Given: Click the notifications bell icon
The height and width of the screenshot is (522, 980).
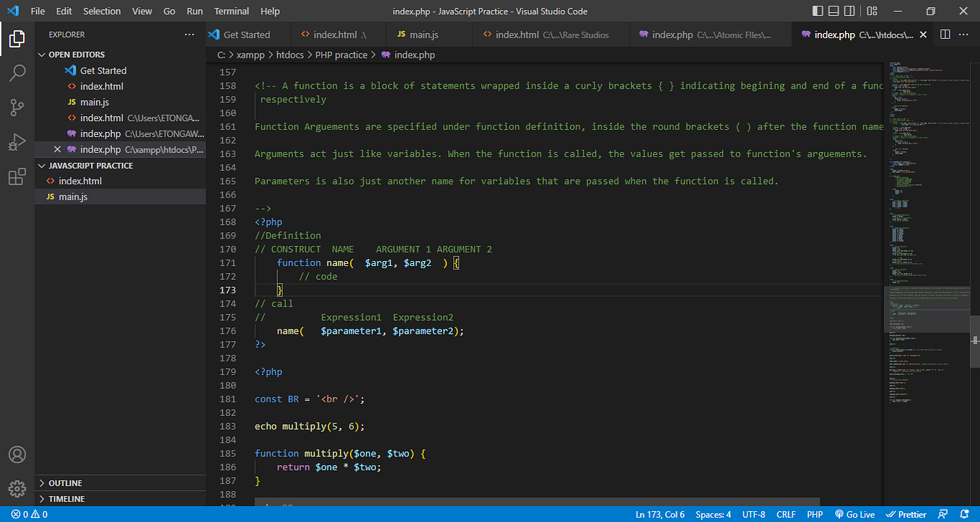Looking at the screenshot, I should 965,514.
